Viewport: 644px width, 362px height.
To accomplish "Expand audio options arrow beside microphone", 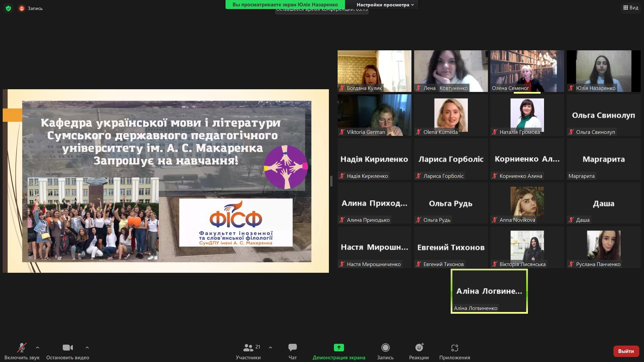I will click(38, 348).
